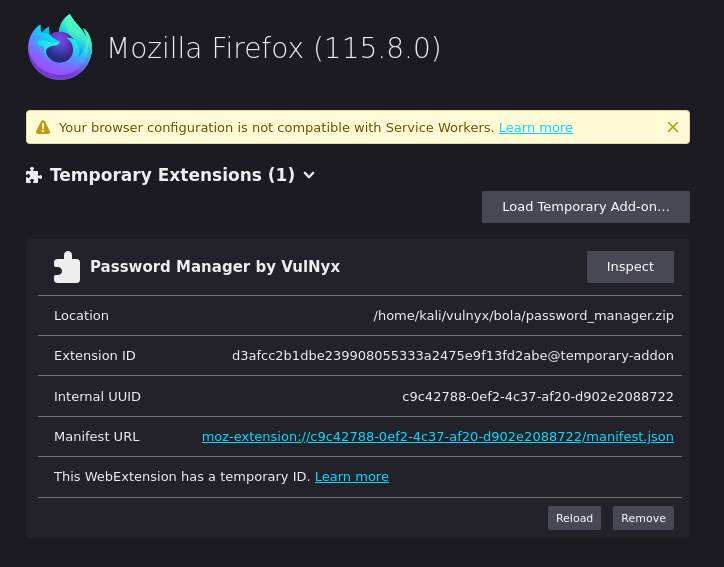This screenshot has width=724, height=567.
Task: Open the manifest.json moz-extension link
Action: pos(437,437)
